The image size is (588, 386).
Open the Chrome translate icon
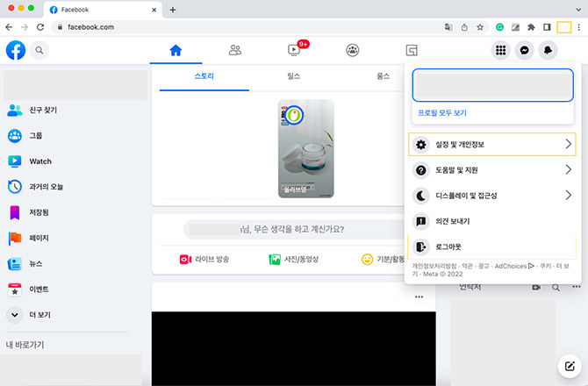click(448, 27)
